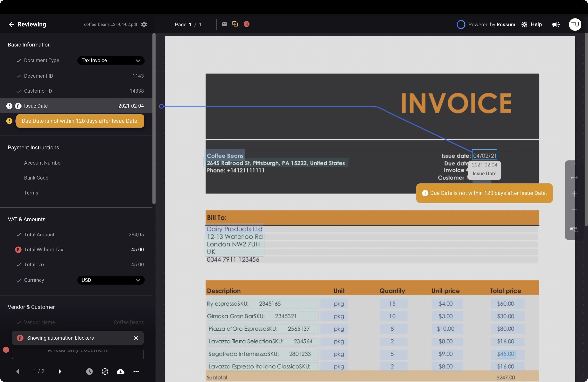The image size is (588, 382).
Task: Click the document viewer vertical scrollbar
Action: 586,130
